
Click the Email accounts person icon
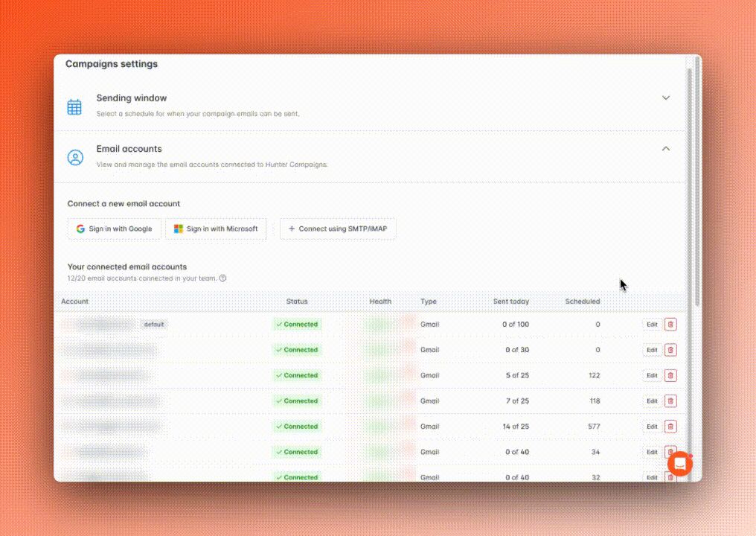click(x=75, y=158)
